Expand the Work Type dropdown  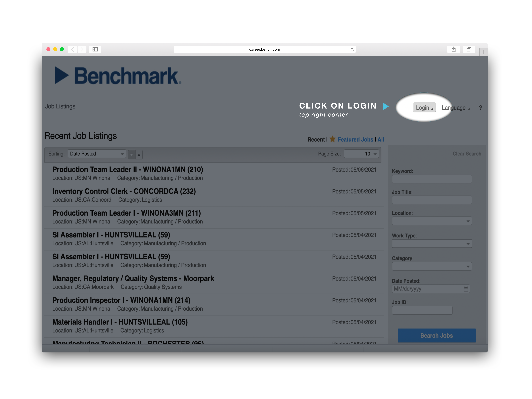click(432, 244)
